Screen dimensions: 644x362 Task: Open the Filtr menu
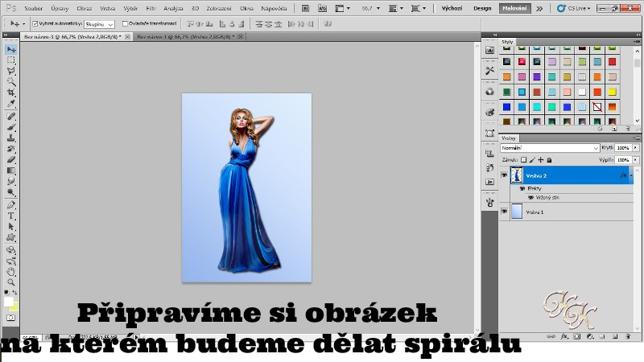[151, 8]
